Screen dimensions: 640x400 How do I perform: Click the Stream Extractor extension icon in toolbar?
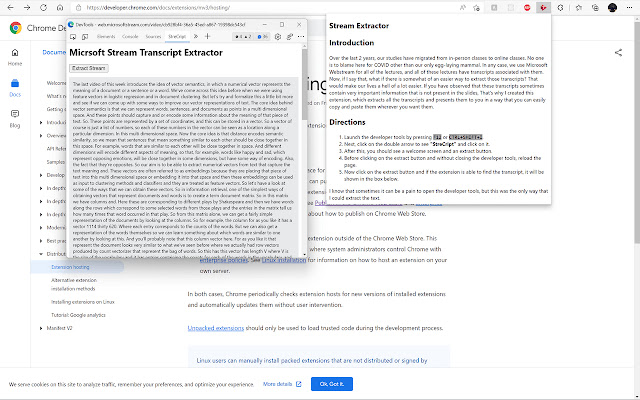543,8
